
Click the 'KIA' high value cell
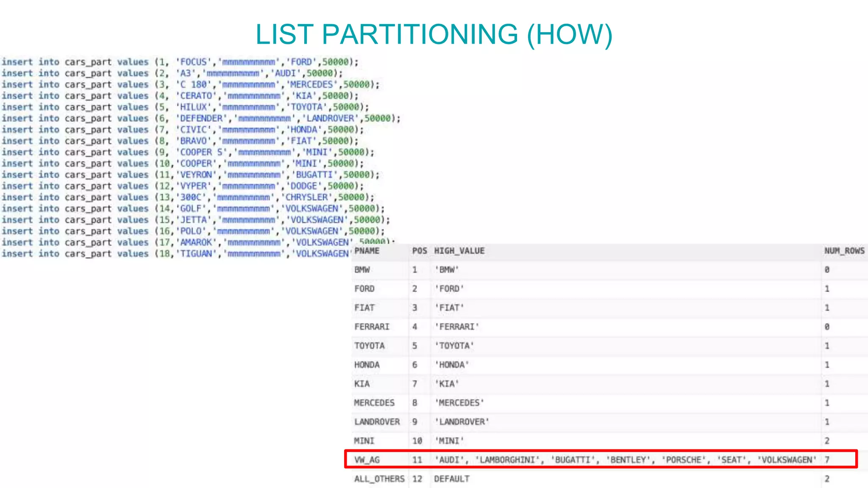point(447,384)
